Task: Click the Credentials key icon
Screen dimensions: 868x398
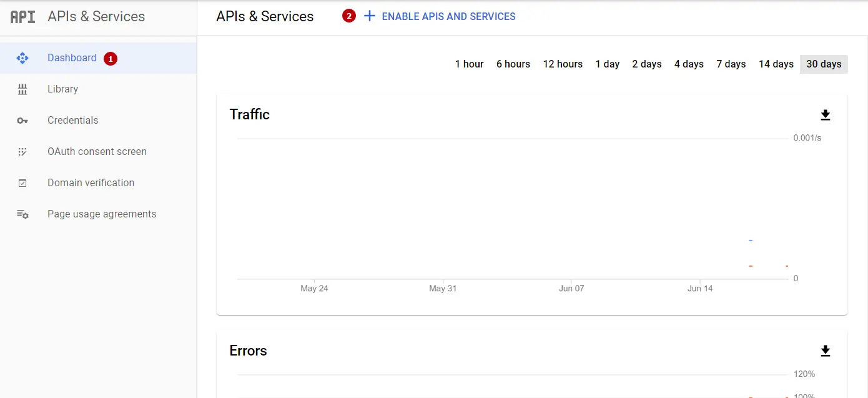Action: 22,121
